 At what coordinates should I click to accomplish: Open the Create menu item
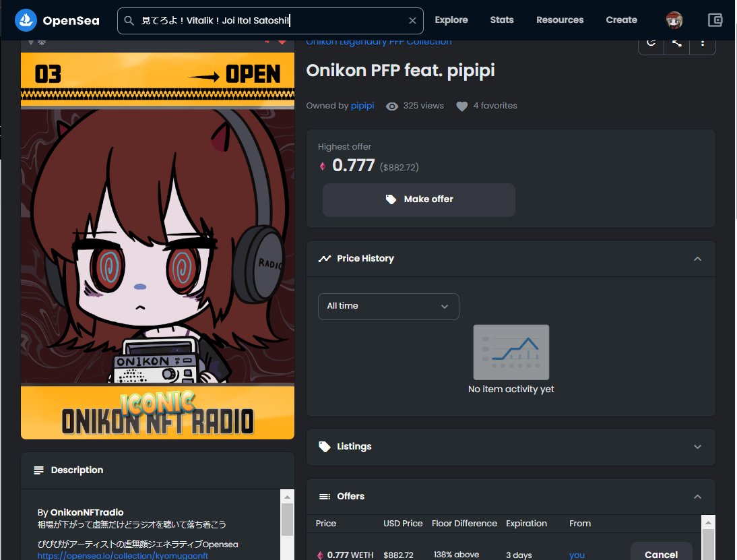(x=621, y=20)
